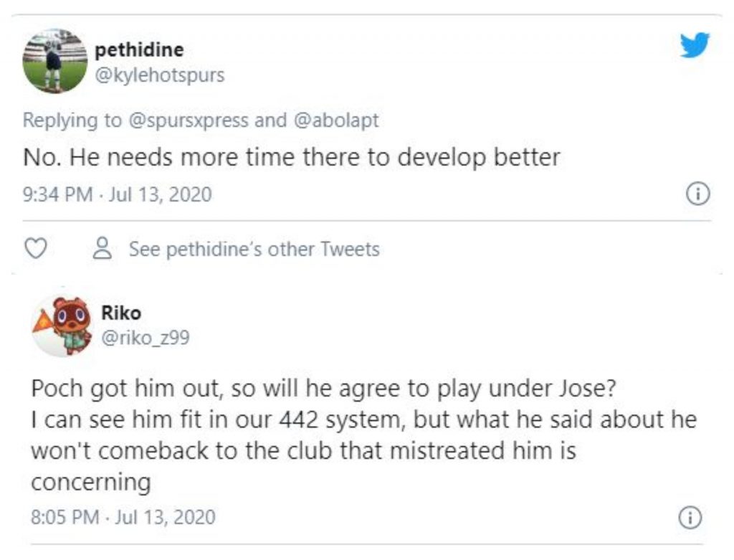The width and height of the screenshot is (734, 560).
Task: See pethidine's other Tweets
Action: point(254,249)
